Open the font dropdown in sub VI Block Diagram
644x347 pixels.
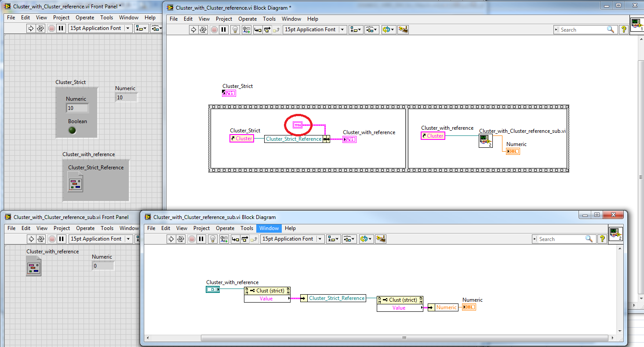(x=292, y=239)
